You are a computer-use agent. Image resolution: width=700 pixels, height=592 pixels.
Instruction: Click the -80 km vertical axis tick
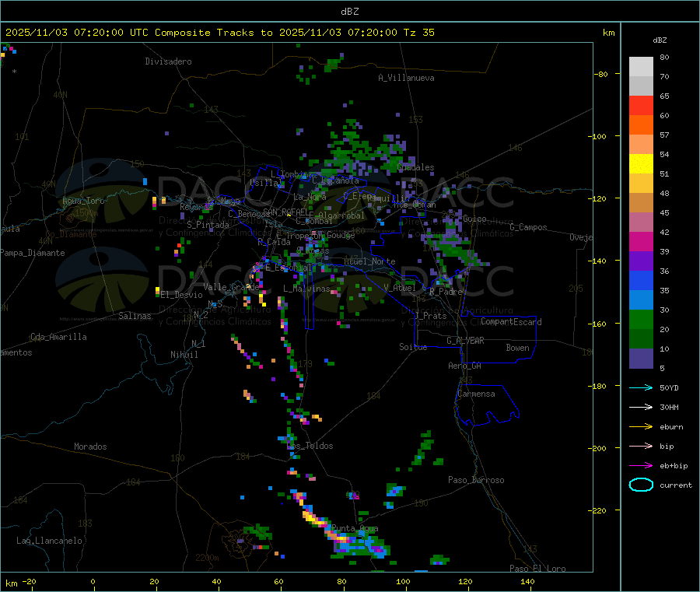click(600, 74)
